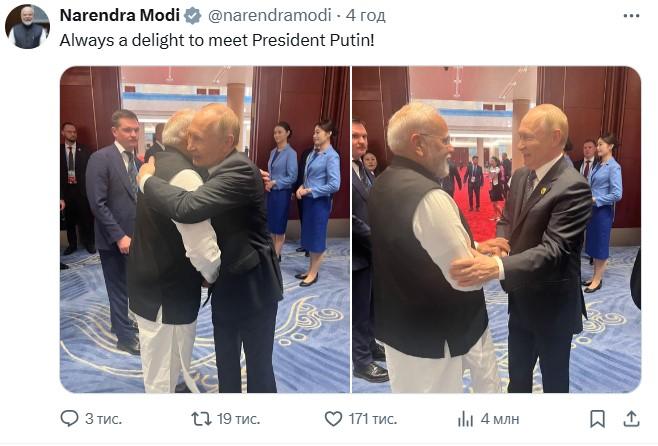The height and width of the screenshot is (446, 658).
Task: Open the right handshake photo
Action: coord(496,230)
